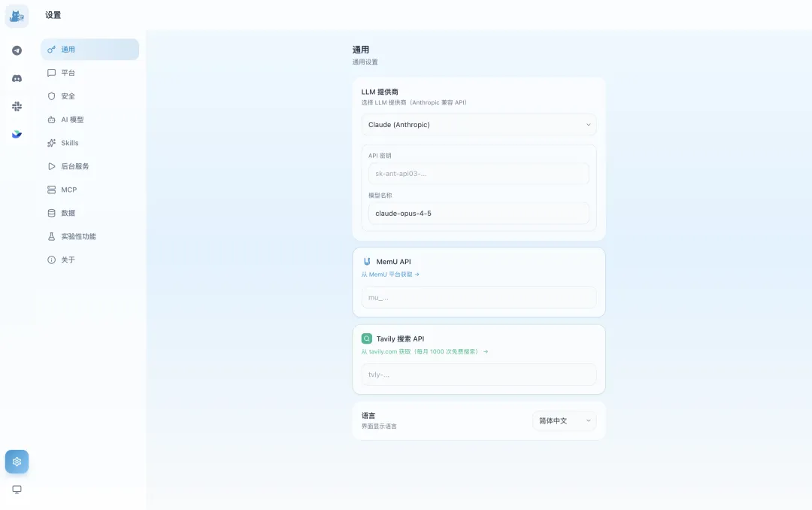812x510 pixels.
Task: Open the tavily.com free search link
Action: pos(426,351)
